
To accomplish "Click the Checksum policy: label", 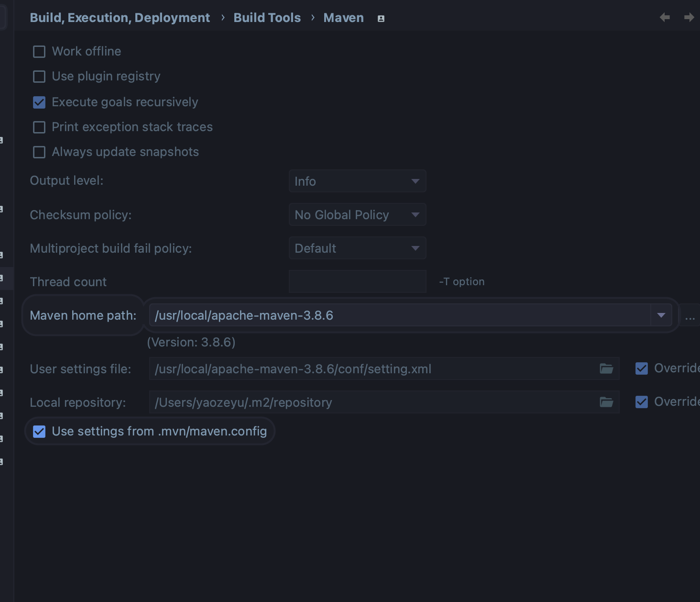I will click(81, 215).
